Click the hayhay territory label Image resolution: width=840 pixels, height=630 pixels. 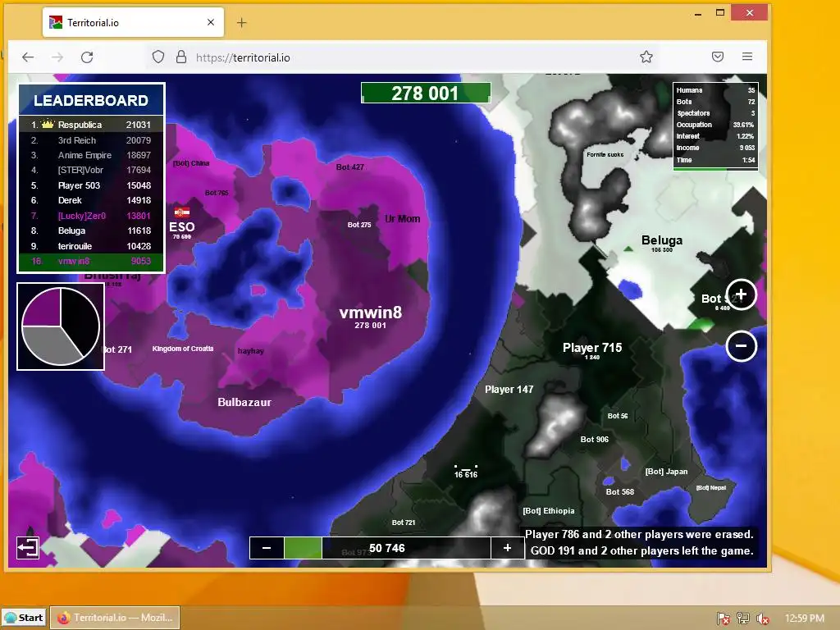click(x=251, y=351)
